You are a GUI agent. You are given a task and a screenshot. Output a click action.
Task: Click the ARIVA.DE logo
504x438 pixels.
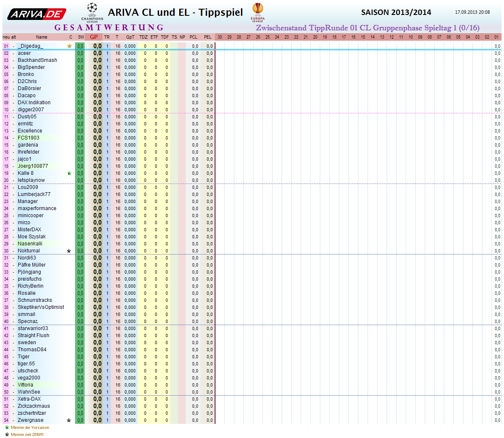coord(37,14)
